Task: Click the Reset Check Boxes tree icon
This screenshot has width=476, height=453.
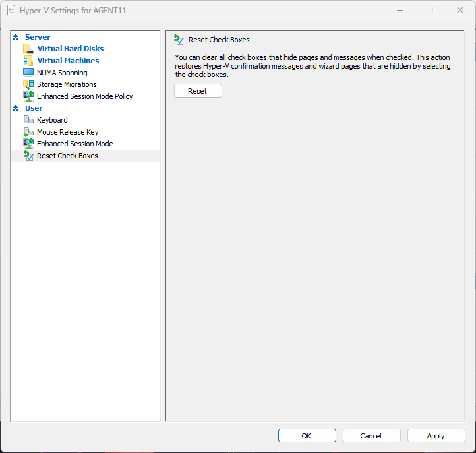Action: pyautogui.click(x=28, y=156)
